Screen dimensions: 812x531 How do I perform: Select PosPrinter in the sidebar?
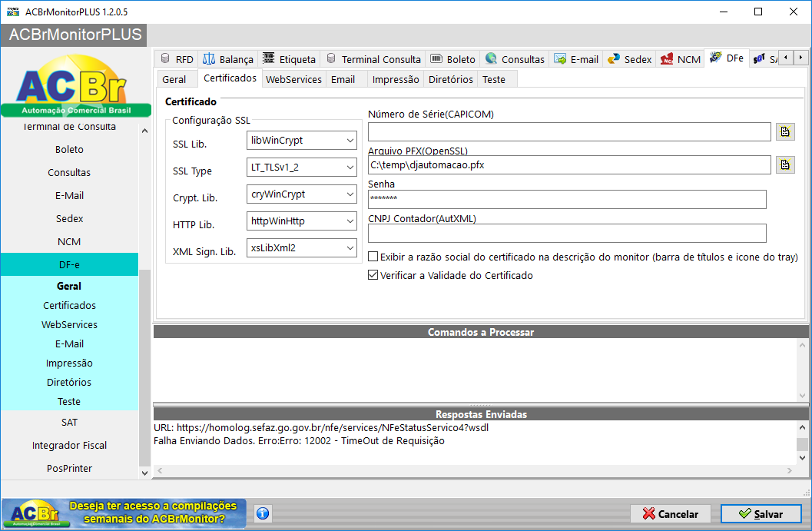point(69,468)
